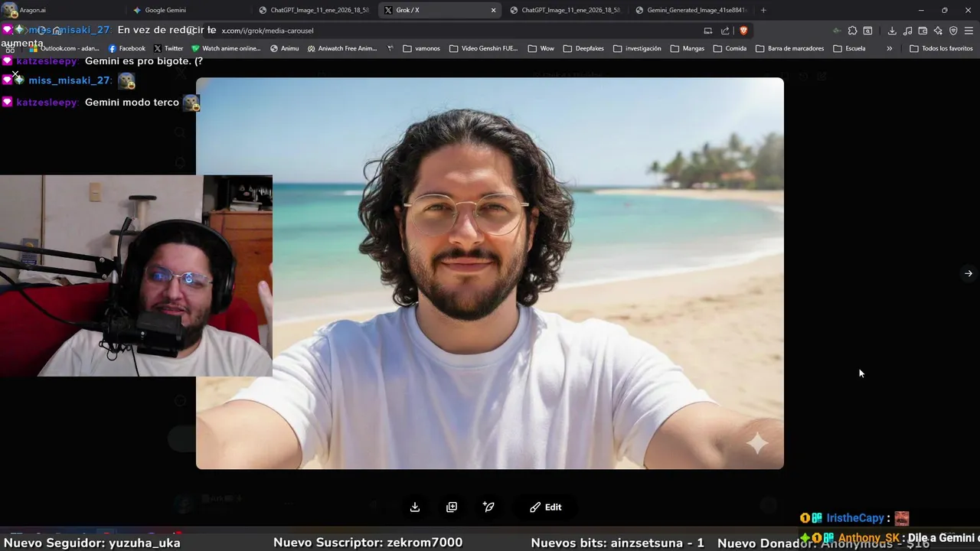Click 'Nuevo Seguidor: yuzuha_uka' ticker text

(92, 543)
